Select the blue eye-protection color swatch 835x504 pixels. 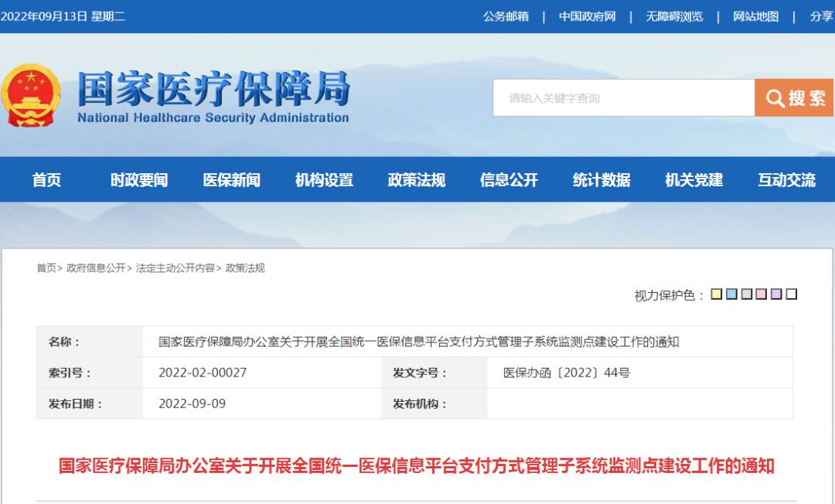tap(731, 294)
